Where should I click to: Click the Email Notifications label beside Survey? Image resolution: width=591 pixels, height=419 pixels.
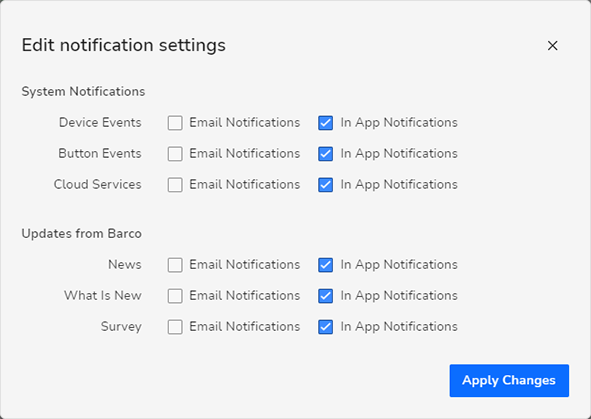(245, 326)
